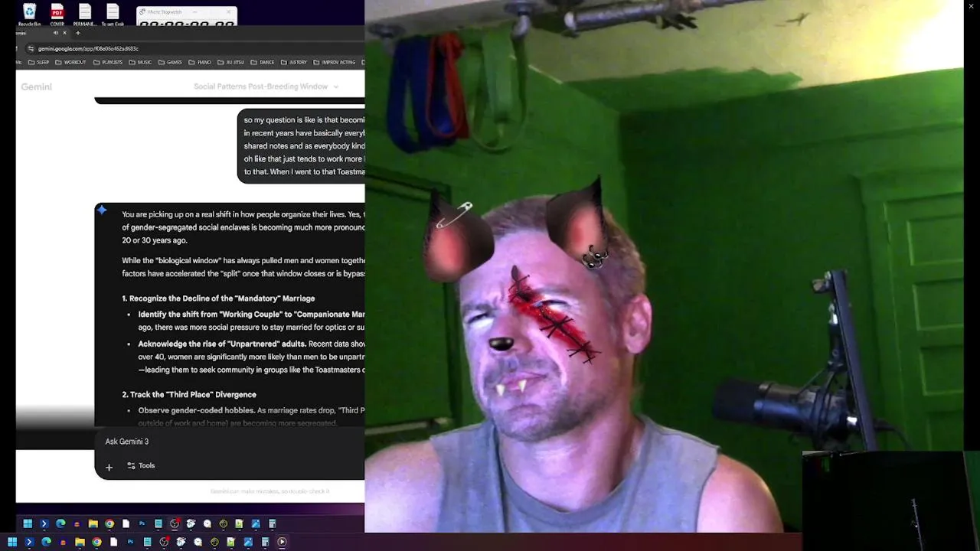The width and height of the screenshot is (980, 551).
Task: Open a new browser tab
Action: pyautogui.click(x=77, y=33)
